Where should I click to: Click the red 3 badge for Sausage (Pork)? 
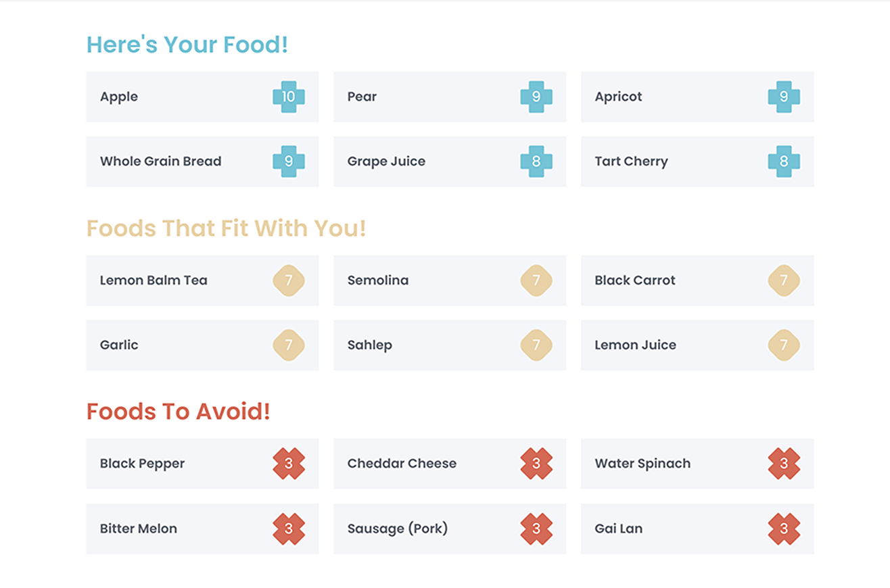click(x=536, y=529)
